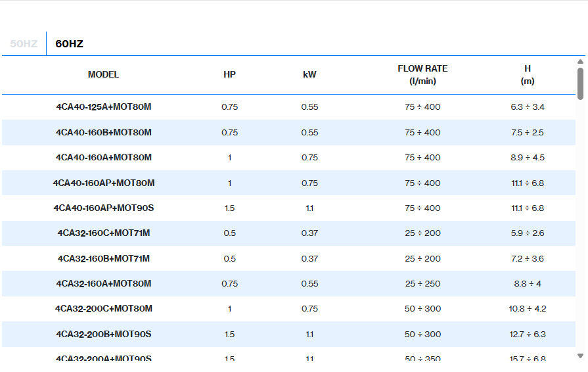This screenshot has height=372, width=588.
Task: Click the FLOW RATE column header
Action: [x=422, y=75]
